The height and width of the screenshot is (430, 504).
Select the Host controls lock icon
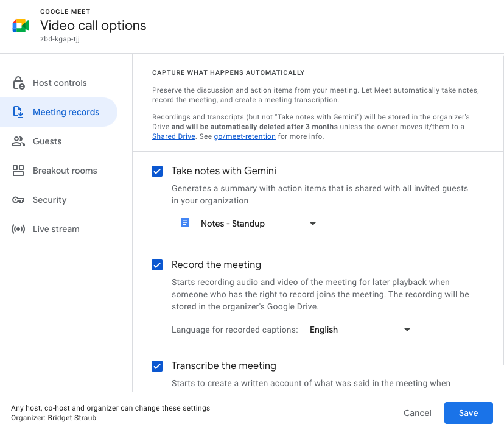coord(19,83)
